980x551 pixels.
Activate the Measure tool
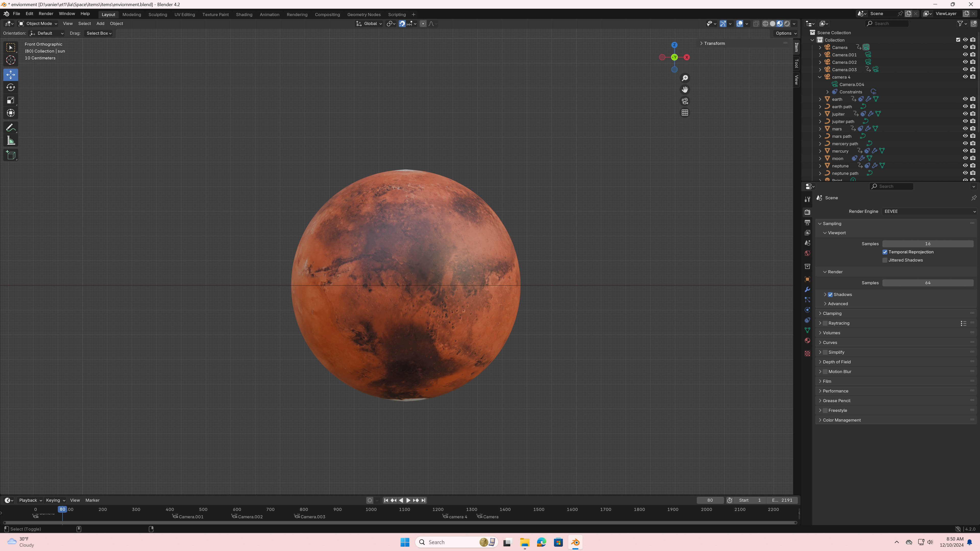coord(11,141)
